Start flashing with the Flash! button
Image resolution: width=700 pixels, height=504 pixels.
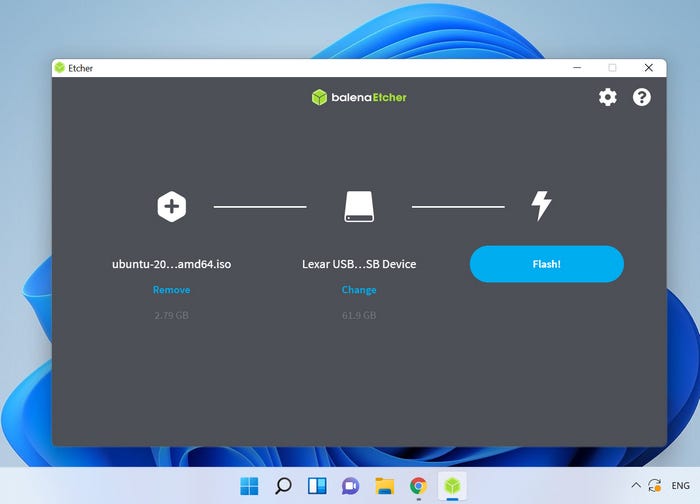547,264
